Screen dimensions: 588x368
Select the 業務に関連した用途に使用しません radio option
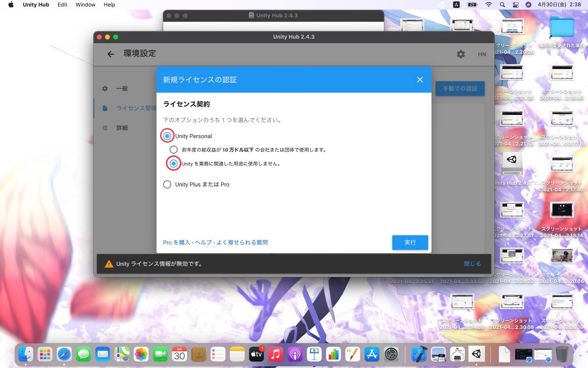click(x=174, y=164)
